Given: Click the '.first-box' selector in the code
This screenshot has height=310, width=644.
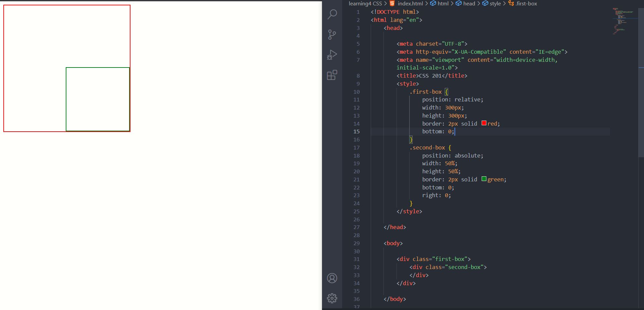Looking at the screenshot, I should click(426, 92).
